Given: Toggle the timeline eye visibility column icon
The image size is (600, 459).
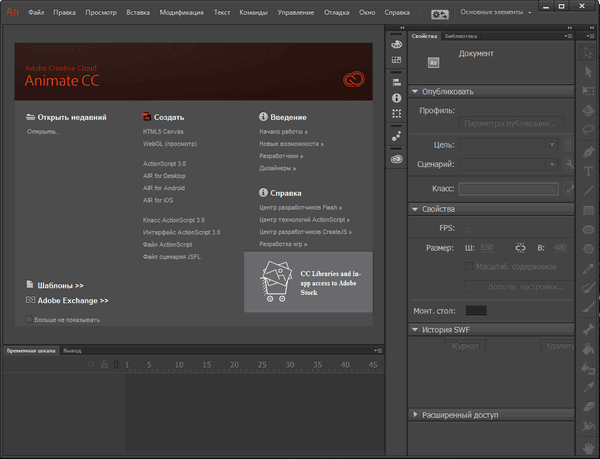Looking at the screenshot, I should click(x=91, y=364).
